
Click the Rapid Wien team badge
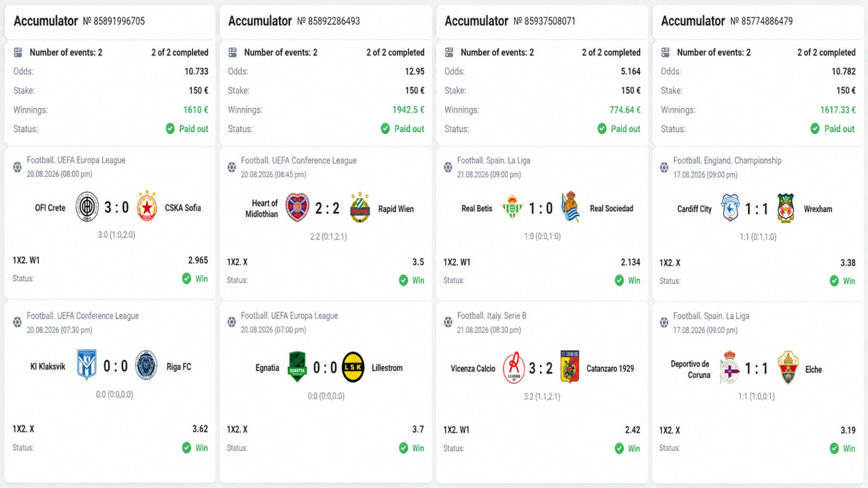[360, 207]
